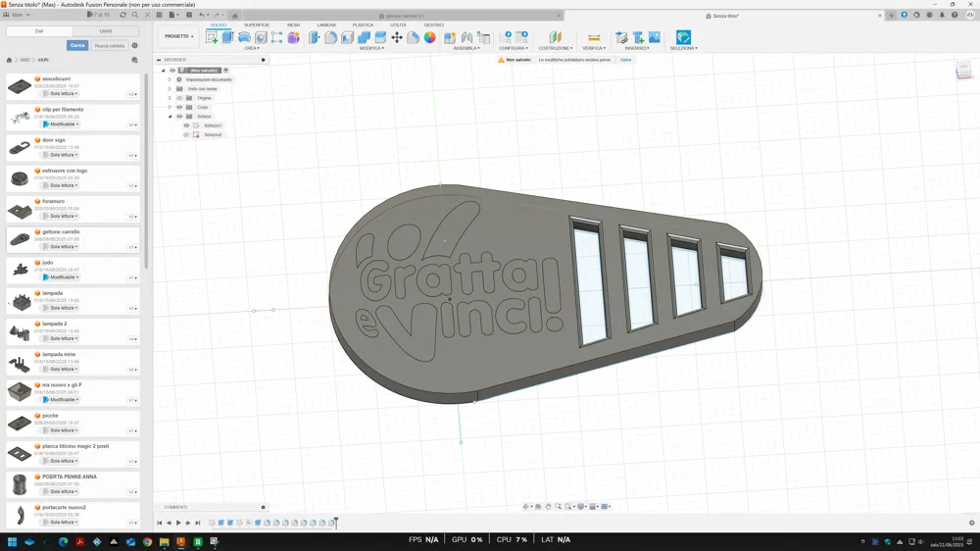Screen dimensions: 980x551
Task: Open File Explorer from taskbar
Action: click(165, 541)
